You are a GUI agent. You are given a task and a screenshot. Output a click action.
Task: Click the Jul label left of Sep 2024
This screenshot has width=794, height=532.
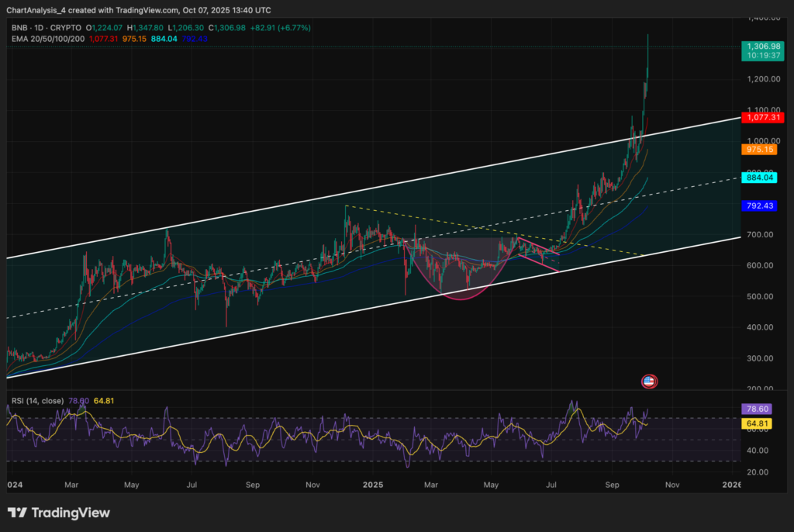coord(192,485)
